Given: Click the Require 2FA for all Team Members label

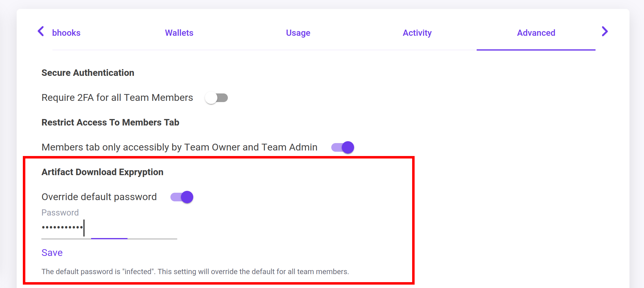Looking at the screenshot, I should pyautogui.click(x=117, y=98).
